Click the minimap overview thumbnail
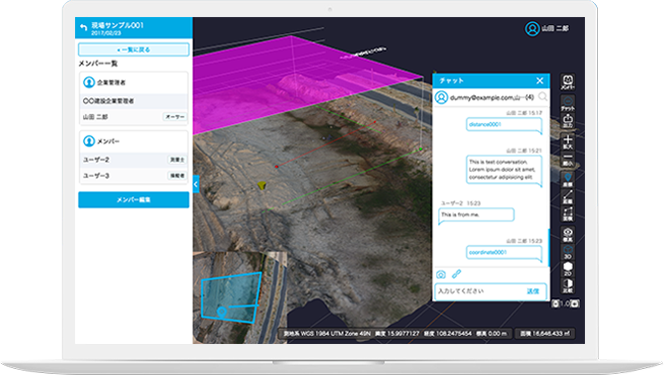Screen dimensions: 664x375 240,298
